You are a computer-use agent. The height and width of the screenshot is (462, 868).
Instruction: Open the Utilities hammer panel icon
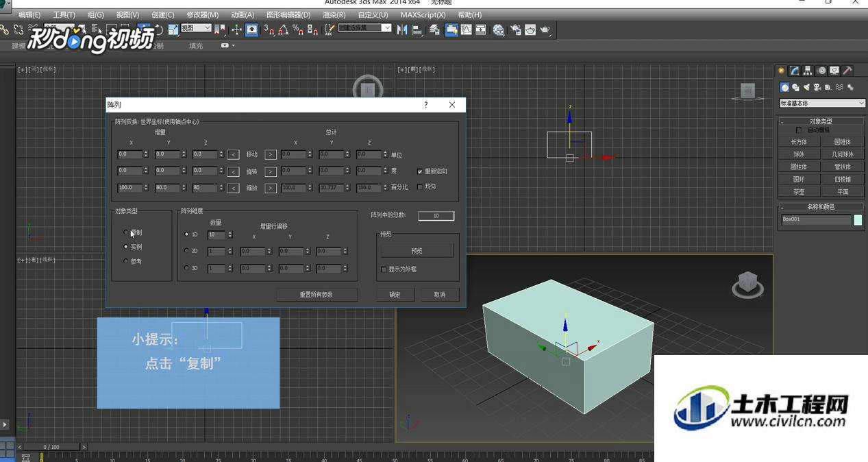coord(847,71)
